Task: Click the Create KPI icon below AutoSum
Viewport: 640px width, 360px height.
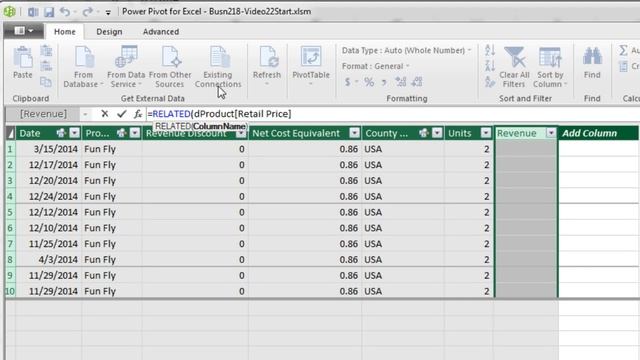Action: 623,66
